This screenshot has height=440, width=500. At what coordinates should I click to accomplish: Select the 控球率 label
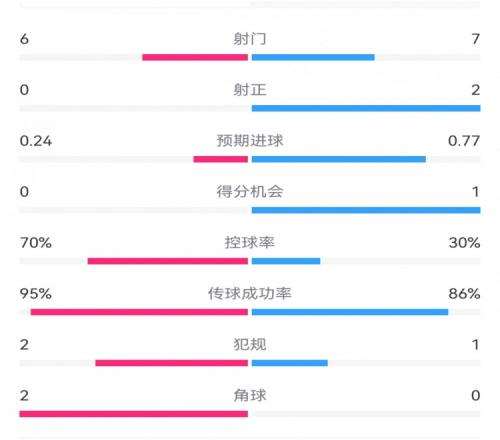[x=250, y=243]
